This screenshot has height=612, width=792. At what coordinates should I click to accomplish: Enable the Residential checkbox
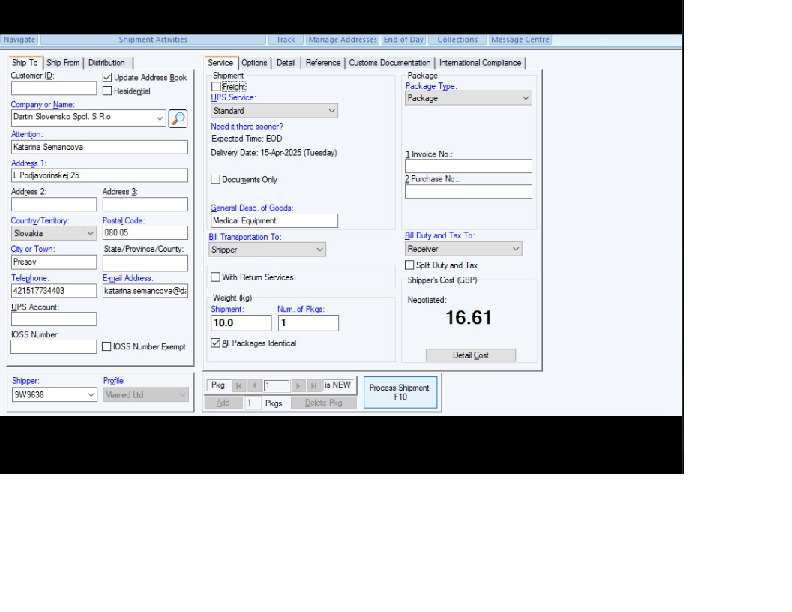[108, 91]
